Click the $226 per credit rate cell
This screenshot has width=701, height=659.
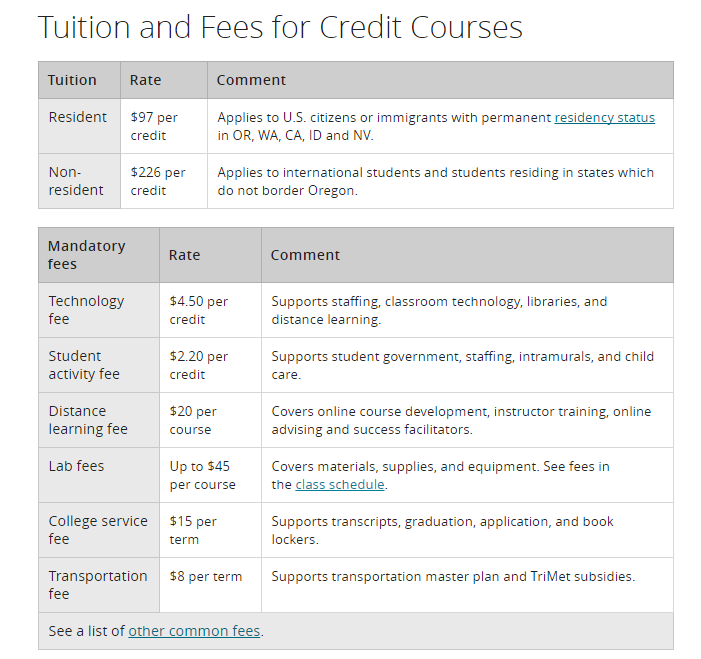(x=158, y=182)
